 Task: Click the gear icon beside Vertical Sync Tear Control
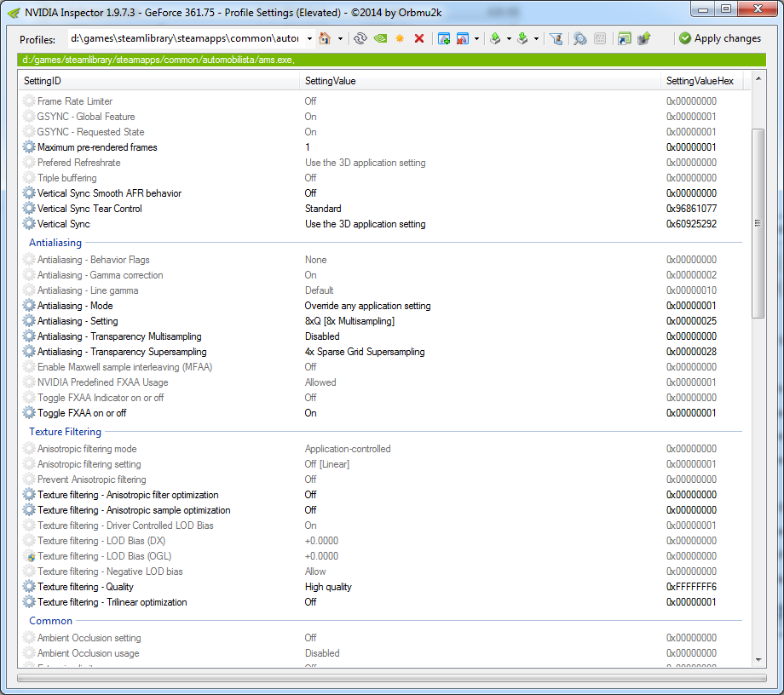(x=29, y=209)
